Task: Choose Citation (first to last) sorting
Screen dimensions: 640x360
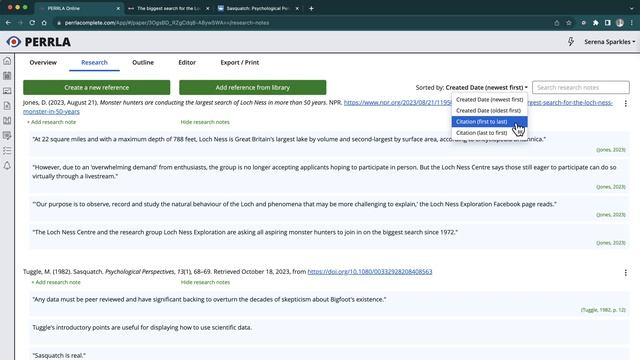Action: point(489,122)
